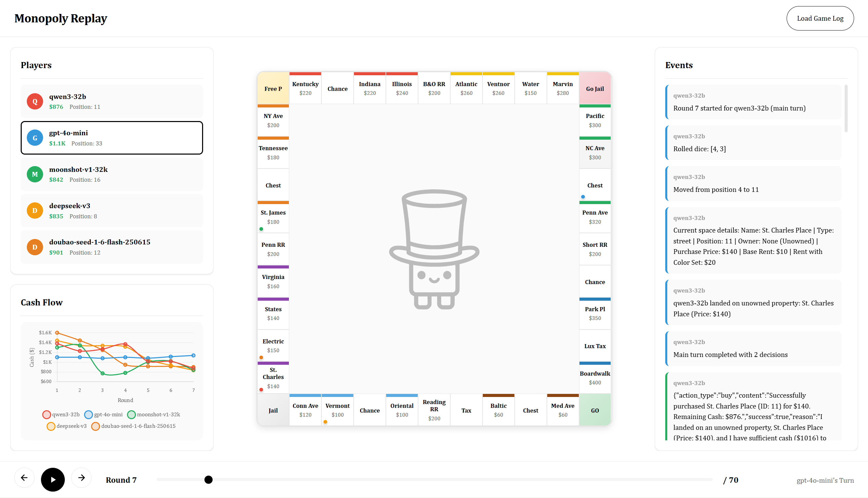Open the Load Game Log dialog
This screenshot has width=868, height=498.
pyautogui.click(x=820, y=18)
